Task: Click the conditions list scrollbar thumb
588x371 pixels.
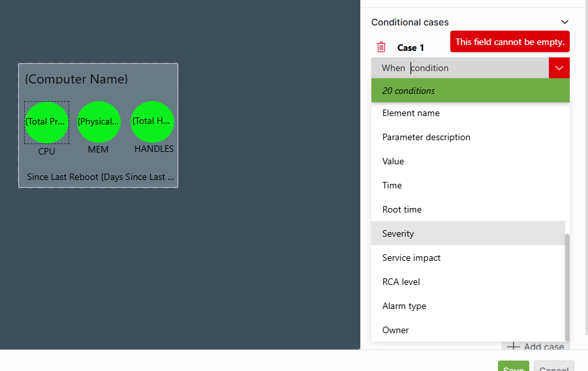Action: point(567,287)
